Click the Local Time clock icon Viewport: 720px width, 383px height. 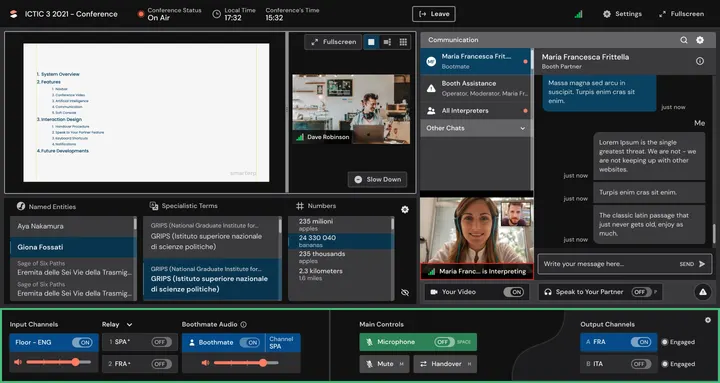[217, 14]
